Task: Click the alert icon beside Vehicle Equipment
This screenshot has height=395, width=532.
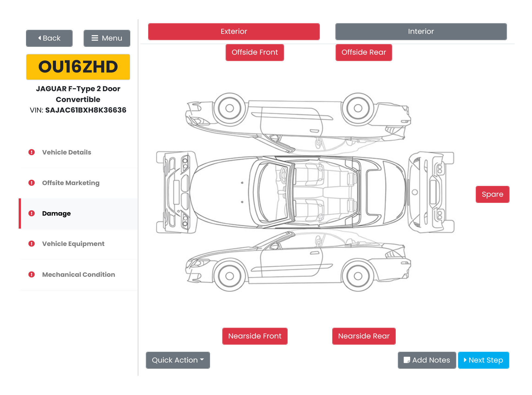Action: tap(32, 244)
